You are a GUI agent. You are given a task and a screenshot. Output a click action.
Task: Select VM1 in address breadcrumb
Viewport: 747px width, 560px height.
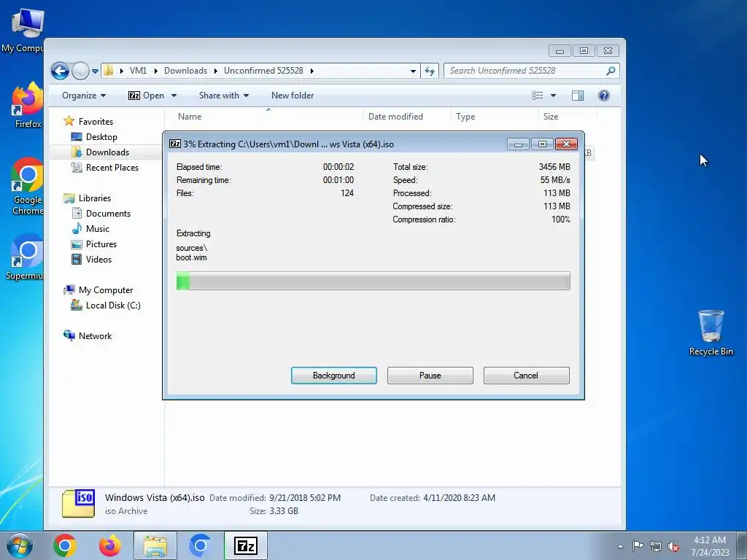click(x=138, y=71)
